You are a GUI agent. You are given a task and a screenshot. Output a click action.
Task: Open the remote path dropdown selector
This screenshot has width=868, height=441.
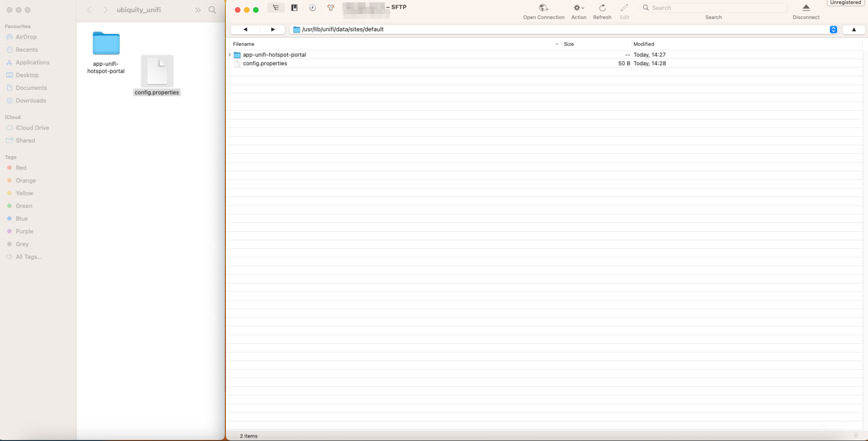pyautogui.click(x=833, y=29)
